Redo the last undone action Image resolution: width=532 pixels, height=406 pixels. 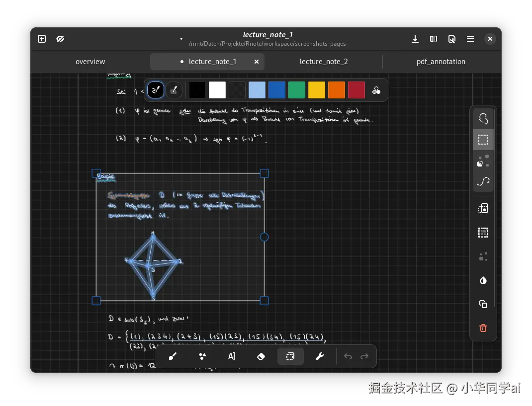[364, 356]
